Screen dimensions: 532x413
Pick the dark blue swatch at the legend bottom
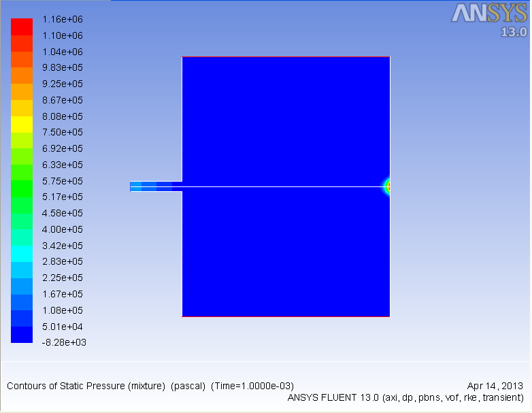coord(21,334)
